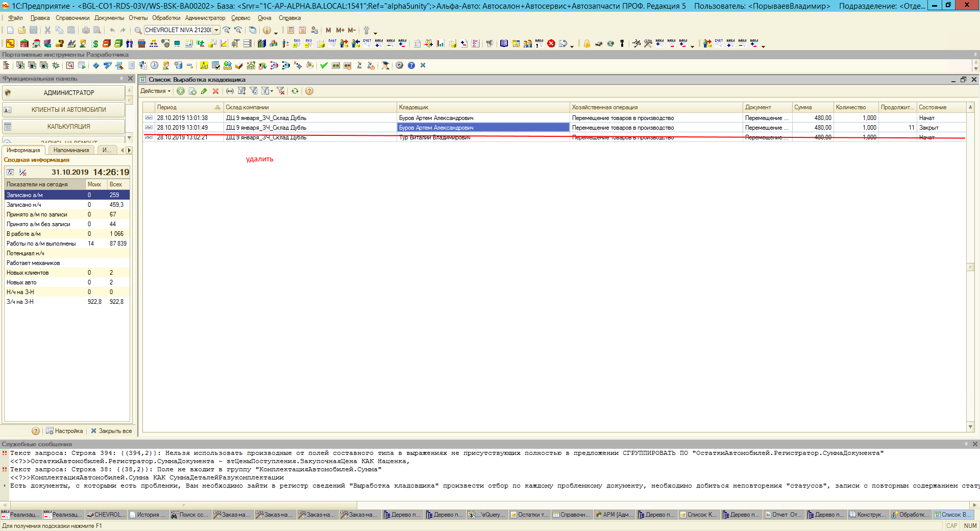This screenshot has width=980, height=531.
Task: Click the Закрыть все button
Action: [x=111, y=431]
